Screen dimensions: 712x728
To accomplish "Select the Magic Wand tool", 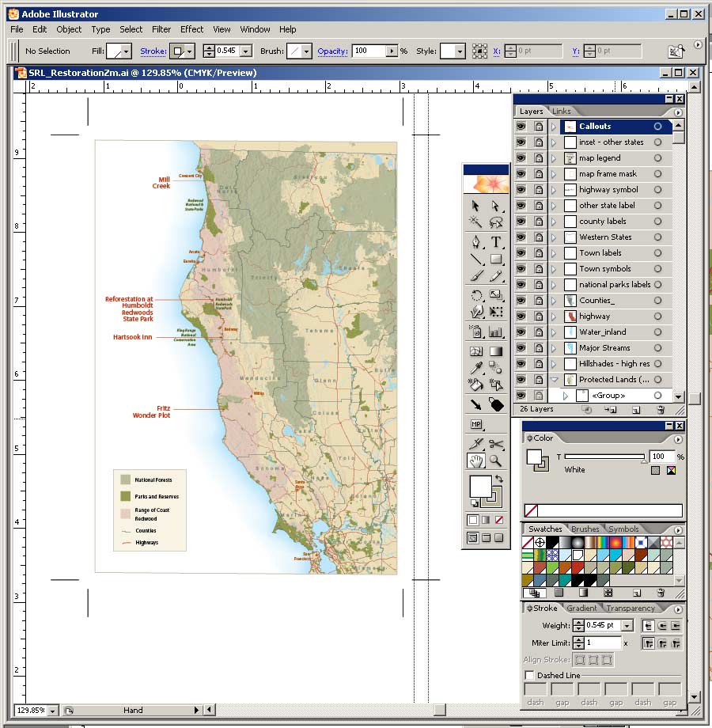I will click(x=475, y=222).
